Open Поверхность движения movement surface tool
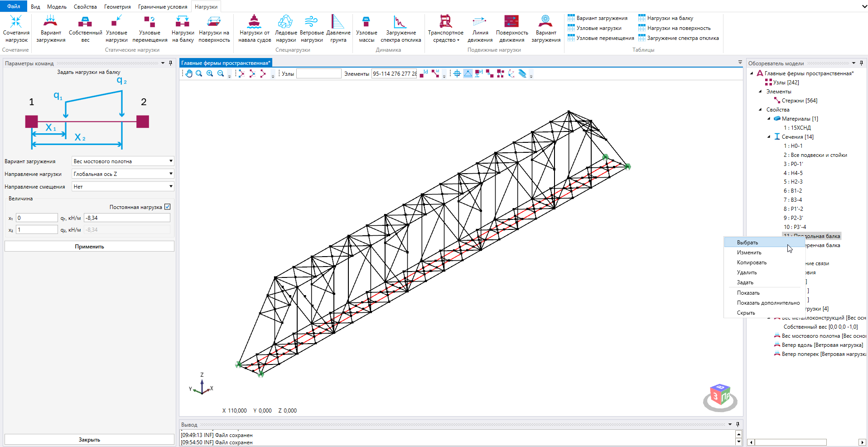The height and width of the screenshot is (447, 868). 512,29
